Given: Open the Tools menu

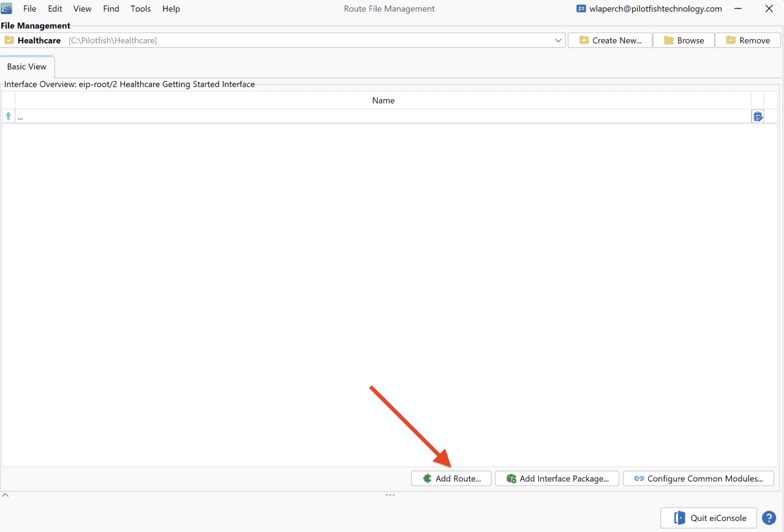Looking at the screenshot, I should pos(141,9).
